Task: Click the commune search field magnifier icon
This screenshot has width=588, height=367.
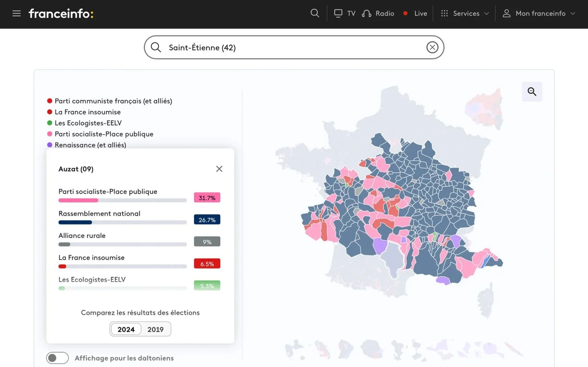Action: 156,47
